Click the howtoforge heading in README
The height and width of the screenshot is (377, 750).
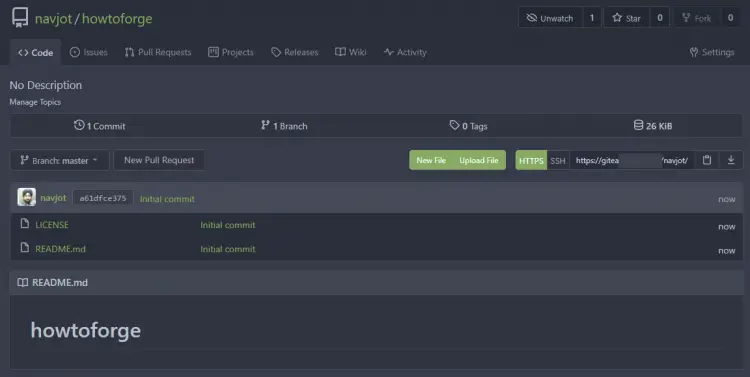(86, 331)
